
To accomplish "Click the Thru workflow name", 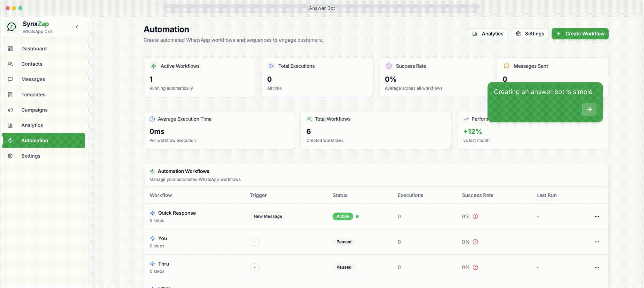I will pyautogui.click(x=164, y=264).
